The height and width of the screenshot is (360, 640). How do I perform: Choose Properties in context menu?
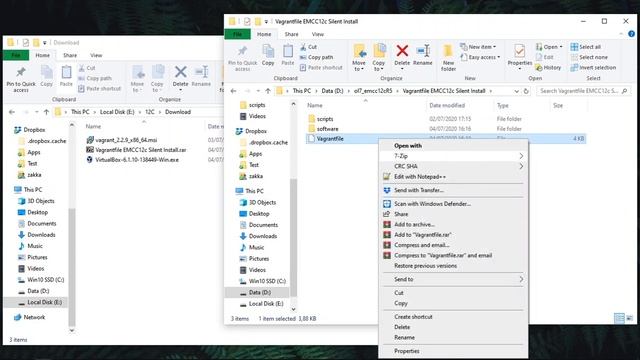pos(453,351)
